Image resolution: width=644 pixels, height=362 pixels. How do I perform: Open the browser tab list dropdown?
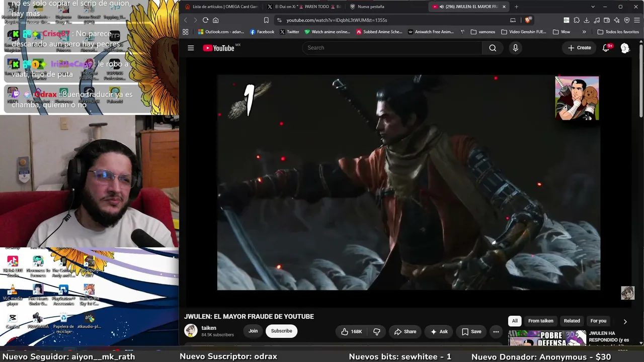(593, 7)
